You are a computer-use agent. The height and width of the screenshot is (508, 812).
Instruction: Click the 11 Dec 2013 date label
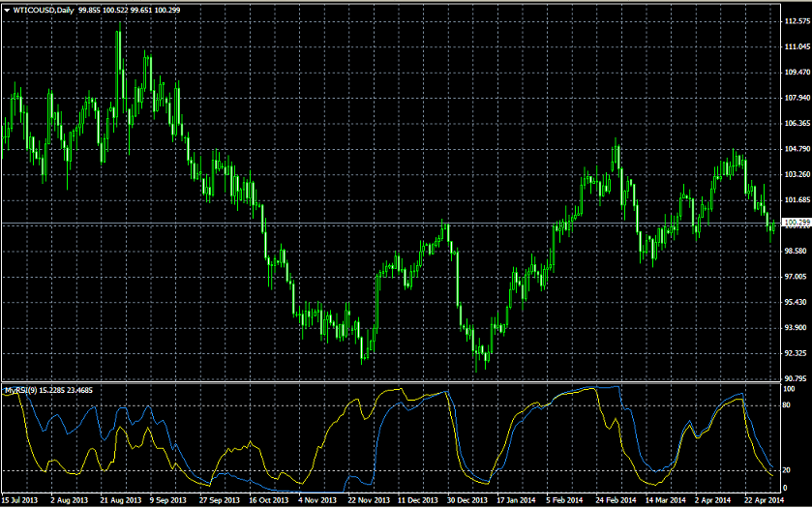(x=417, y=500)
